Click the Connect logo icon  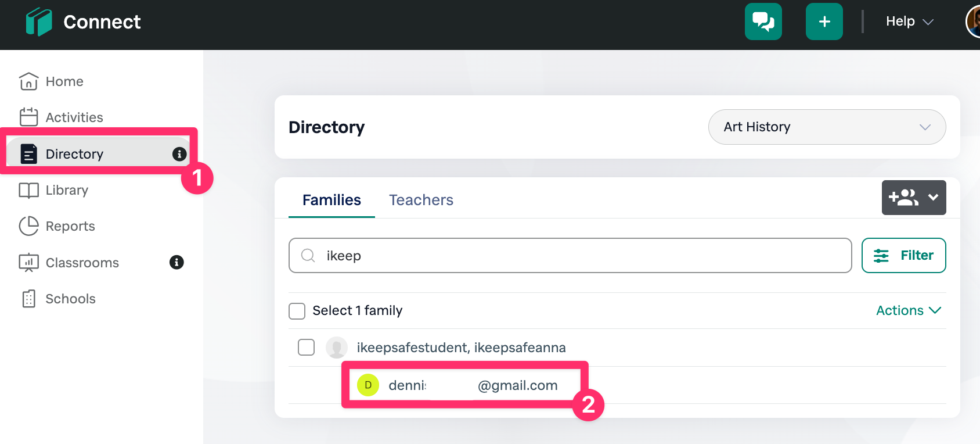(39, 22)
